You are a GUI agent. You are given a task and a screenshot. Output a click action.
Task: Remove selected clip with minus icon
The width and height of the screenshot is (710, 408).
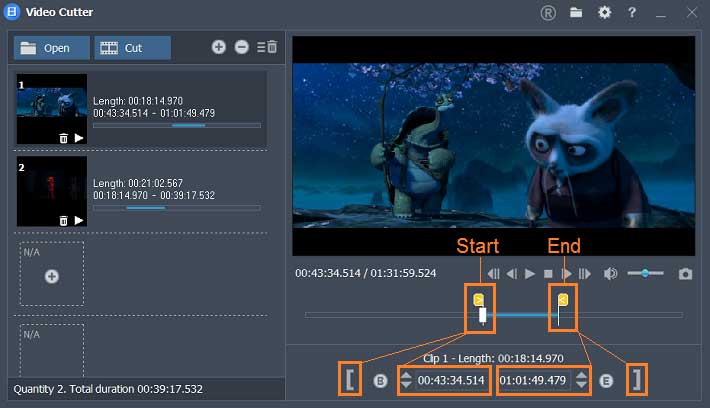point(242,47)
